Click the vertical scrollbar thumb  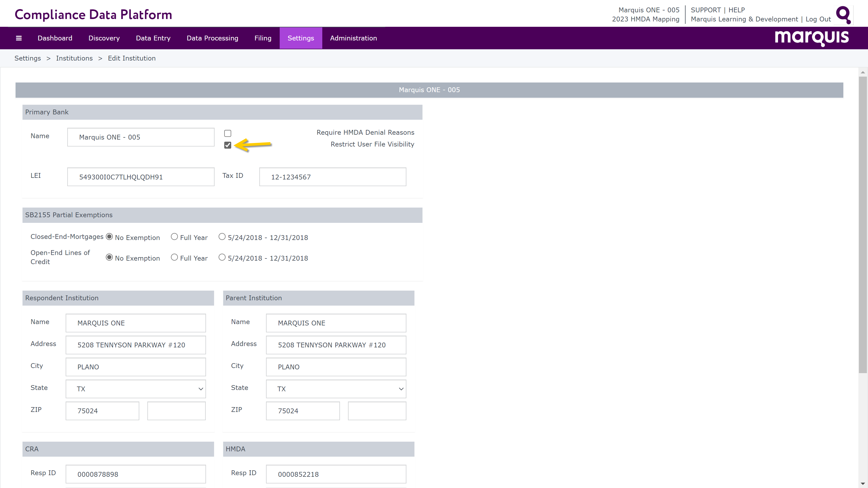point(863,225)
